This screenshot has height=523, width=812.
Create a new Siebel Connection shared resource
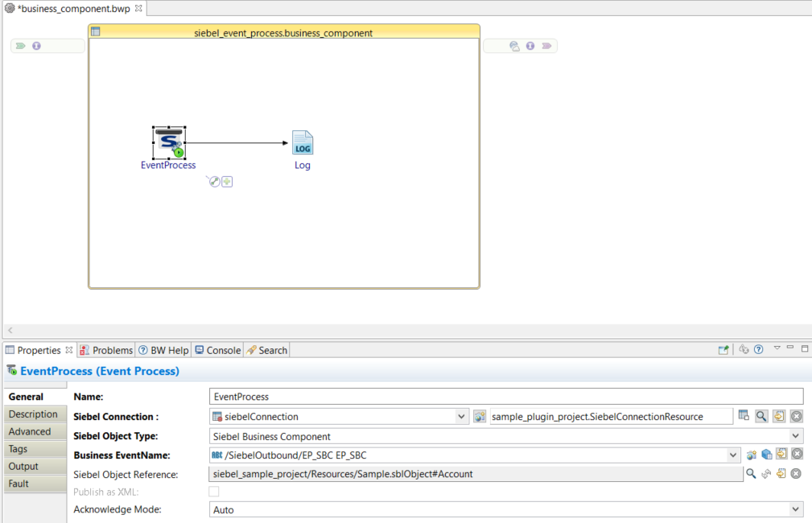click(x=480, y=416)
